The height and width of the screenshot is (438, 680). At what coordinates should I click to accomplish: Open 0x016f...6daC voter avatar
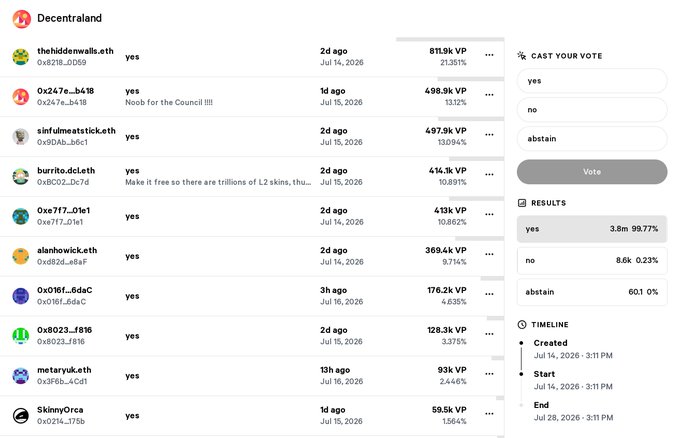(20, 296)
